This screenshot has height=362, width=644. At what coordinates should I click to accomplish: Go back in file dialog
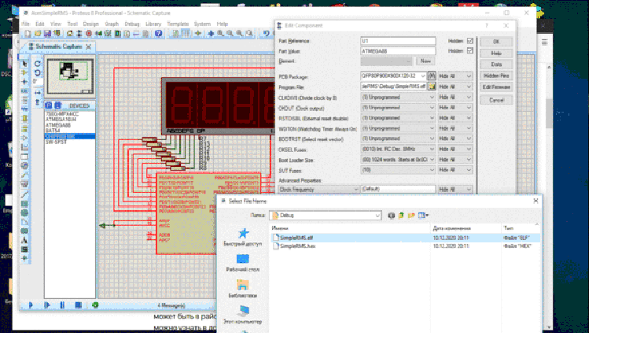392,216
